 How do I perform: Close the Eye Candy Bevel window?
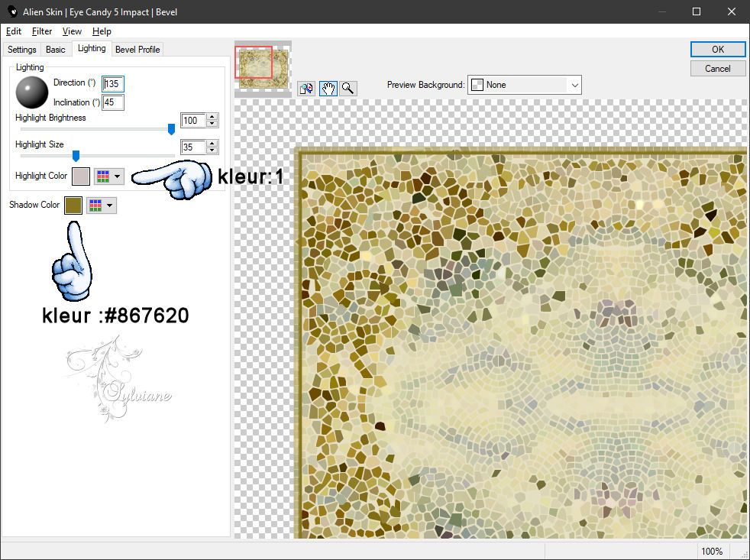coord(732,11)
